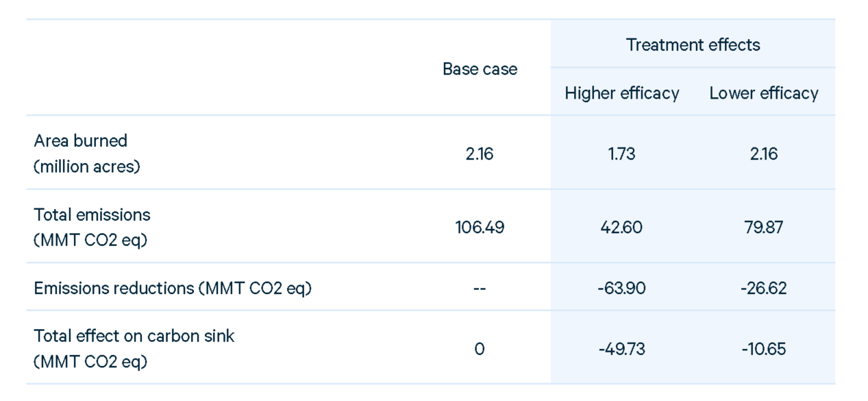Click the Base case column header
This screenshot has height=401, width=868.
[x=480, y=69]
